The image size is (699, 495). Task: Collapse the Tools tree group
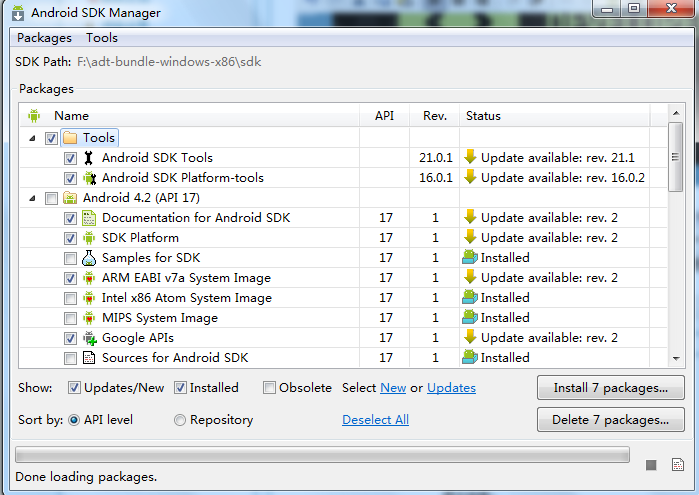click(34, 138)
